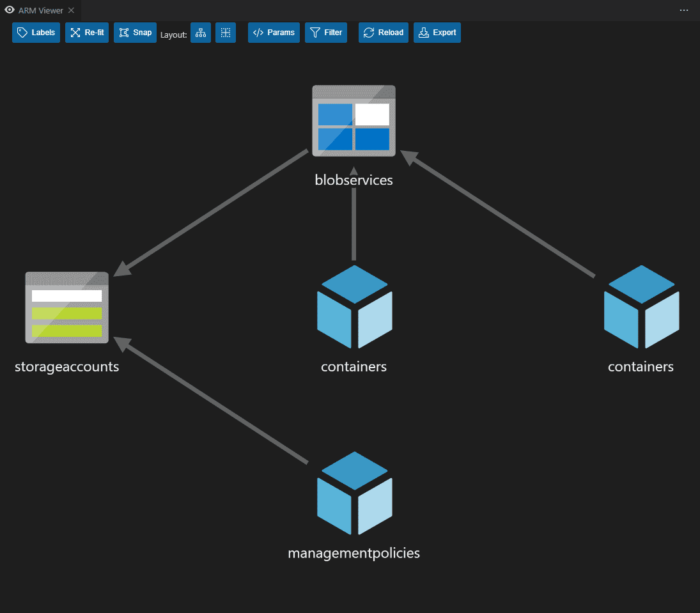Toggle Snap to grid

(135, 33)
